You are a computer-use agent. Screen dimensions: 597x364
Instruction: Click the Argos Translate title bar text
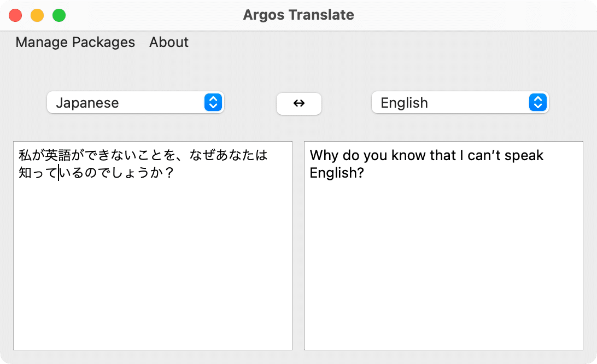pyautogui.click(x=298, y=15)
